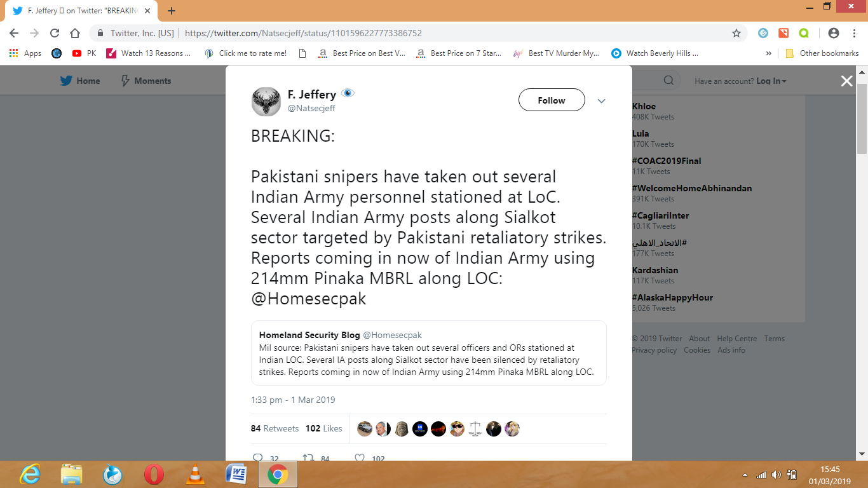The height and width of the screenshot is (488, 868).
Task: Go to the Twitter Home tab
Action: click(x=80, y=81)
